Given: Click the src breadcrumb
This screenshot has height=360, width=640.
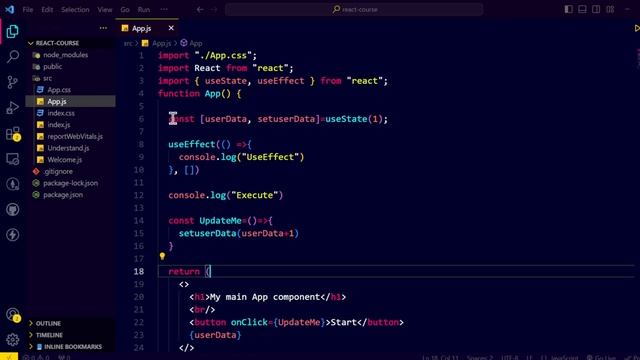Looking at the screenshot, I should tap(128, 43).
